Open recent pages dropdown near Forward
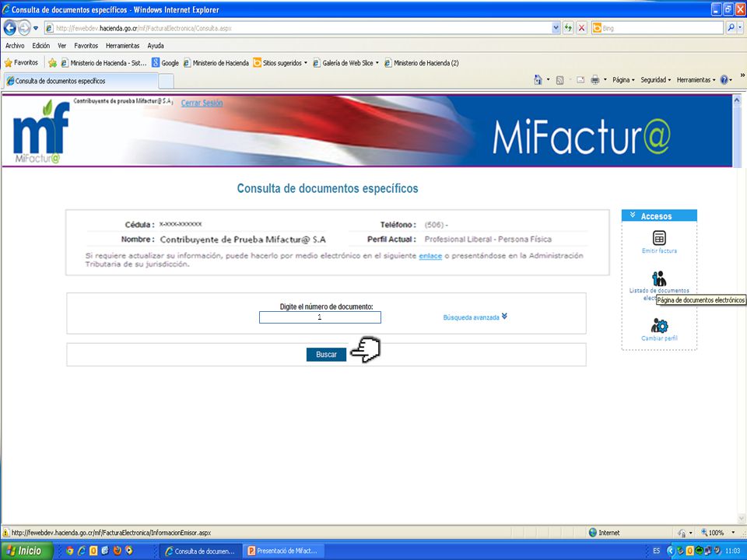The height and width of the screenshot is (560, 747). [36, 28]
